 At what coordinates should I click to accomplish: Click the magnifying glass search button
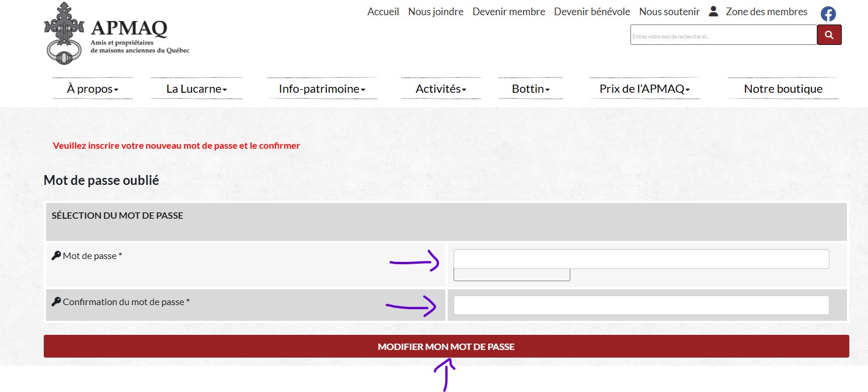[829, 35]
